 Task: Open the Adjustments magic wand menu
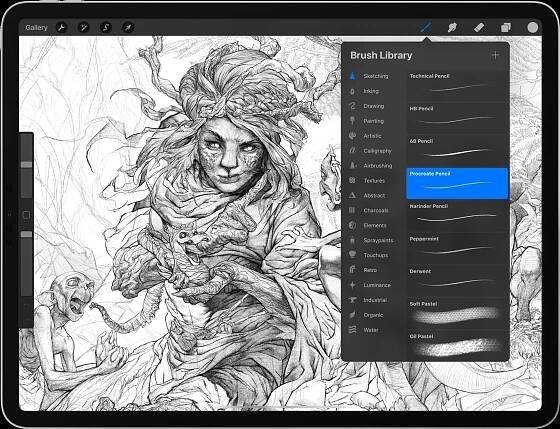(84, 28)
